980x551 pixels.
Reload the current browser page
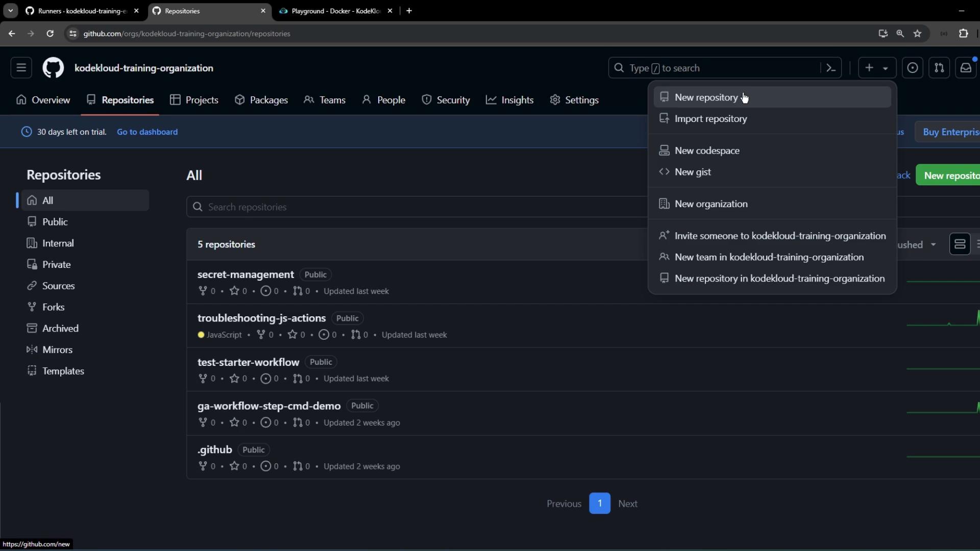pyautogui.click(x=50, y=34)
